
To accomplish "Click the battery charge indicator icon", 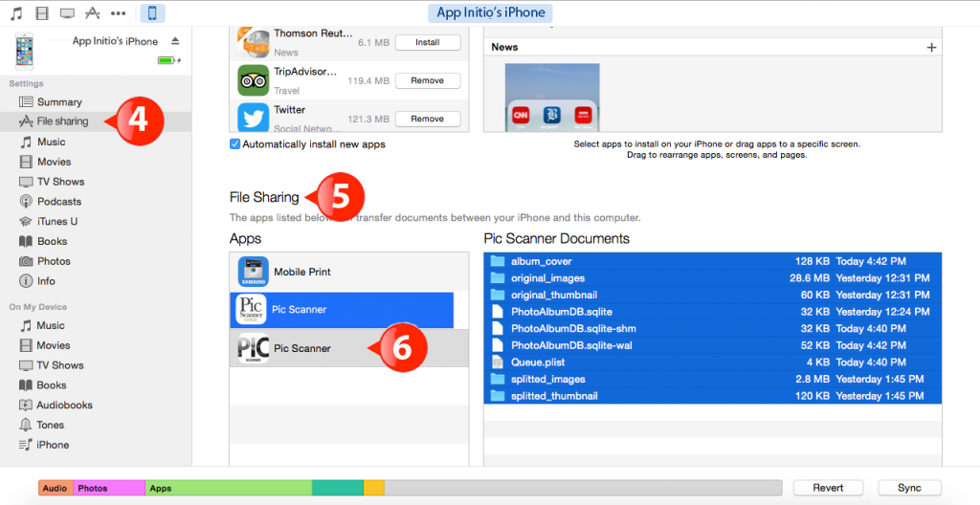I will click(168, 60).
